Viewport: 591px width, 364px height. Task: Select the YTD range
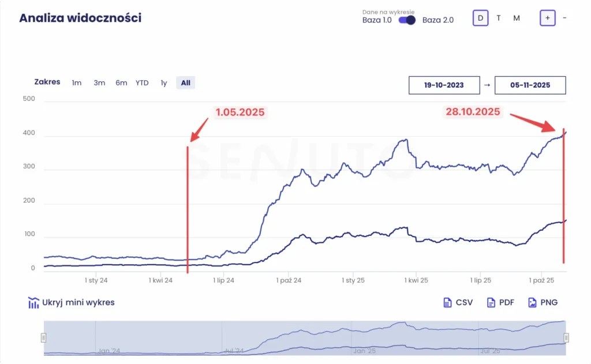pyautogui.click(x=142, y=82)
